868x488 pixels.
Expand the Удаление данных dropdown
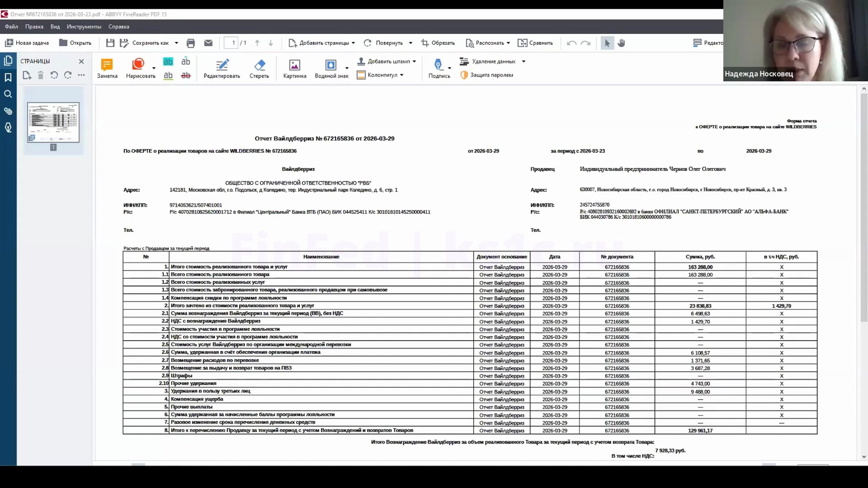pos(524,61)
